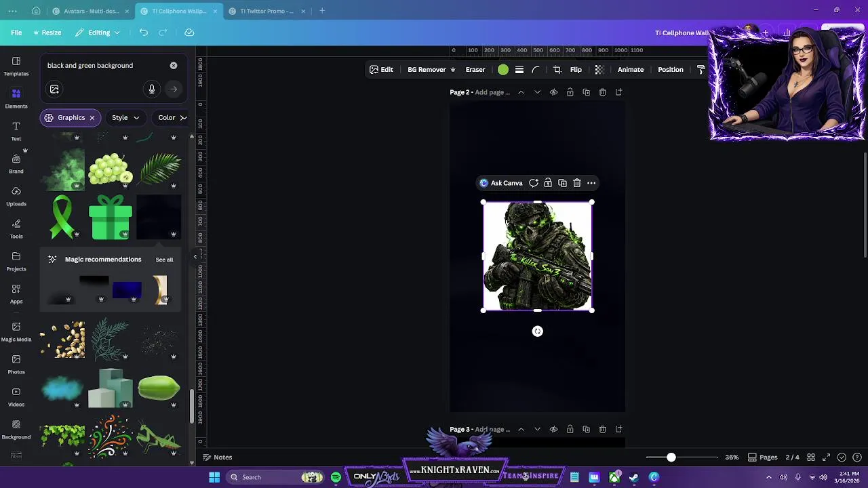The image size is (868, 488).
Task: Move Page 3 up with chevron
Action: coord(521,430)
